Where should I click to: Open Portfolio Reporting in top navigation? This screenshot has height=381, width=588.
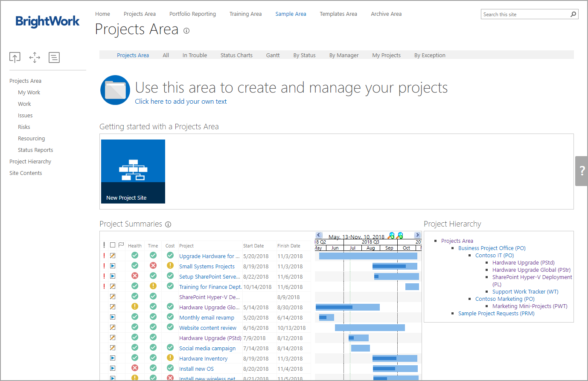pos(192,14)
